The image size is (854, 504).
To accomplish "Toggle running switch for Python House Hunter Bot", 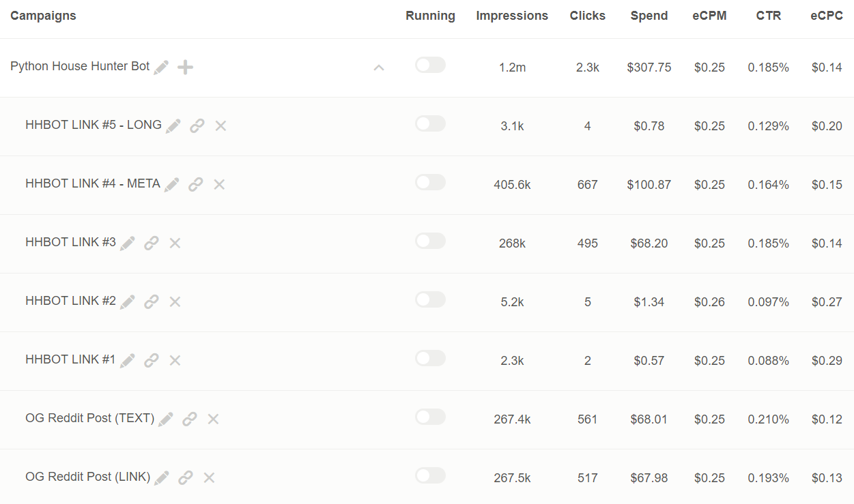I will (x=430, y=65).
